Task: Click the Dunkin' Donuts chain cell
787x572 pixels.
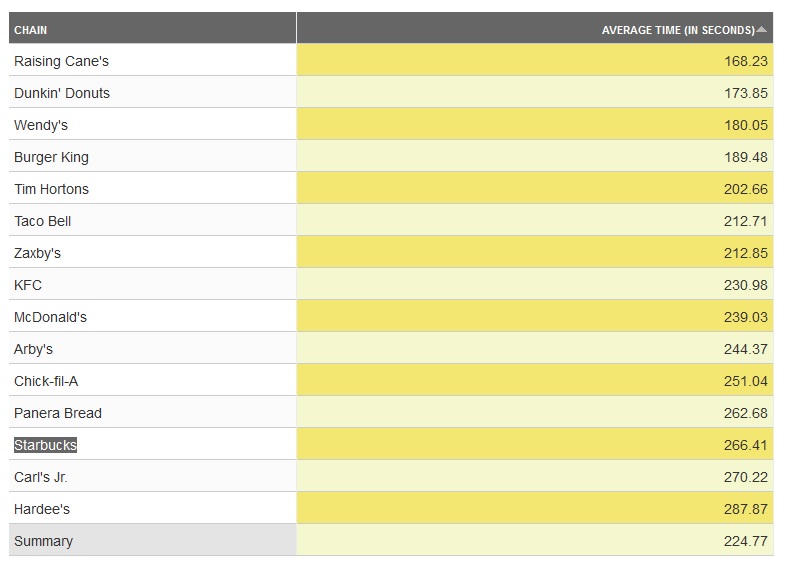Action: [x=62, y=93]
